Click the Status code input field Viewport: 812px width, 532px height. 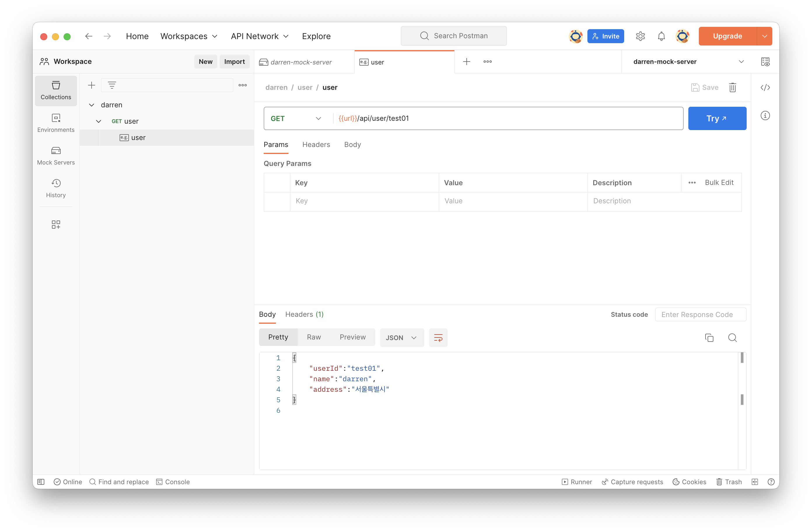point(700,315)
